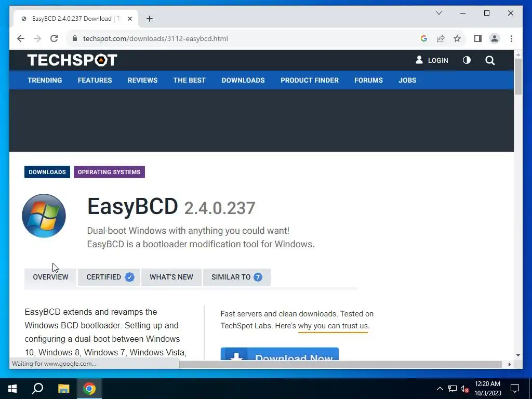This screenshot has width=532, height=399.
Task: Open the tab search chevron
Action: (x=439, y=13)
